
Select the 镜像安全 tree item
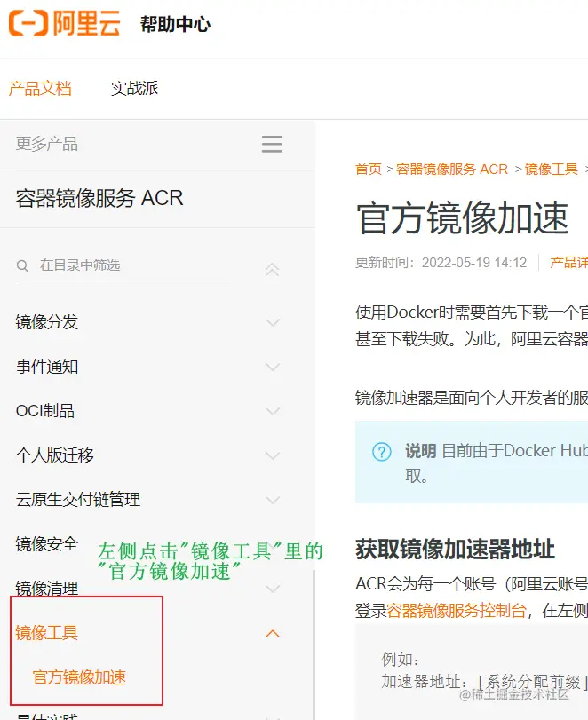pyautogui.click(x=47, y=544)
